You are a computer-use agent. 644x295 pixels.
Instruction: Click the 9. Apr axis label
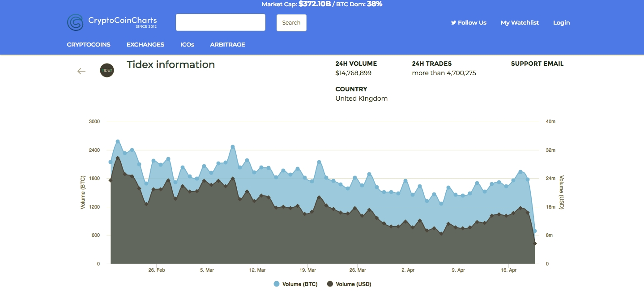(x=458, y=270)
